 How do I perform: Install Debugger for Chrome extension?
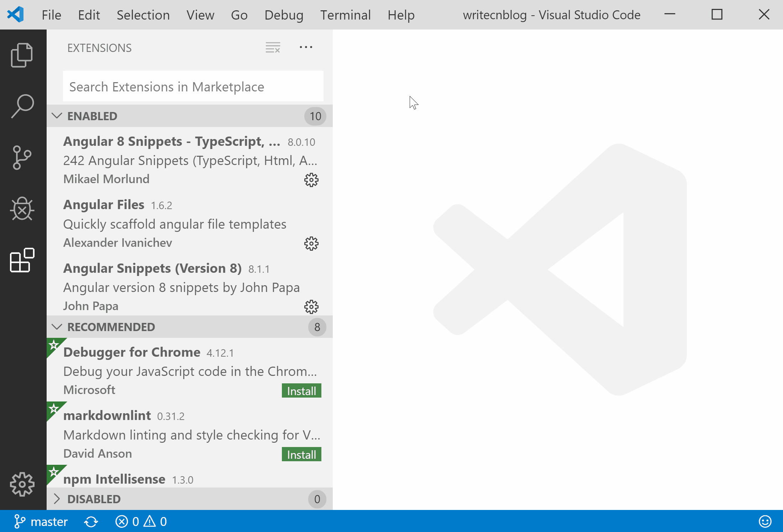pyautogui.click(x=301, y=391)
